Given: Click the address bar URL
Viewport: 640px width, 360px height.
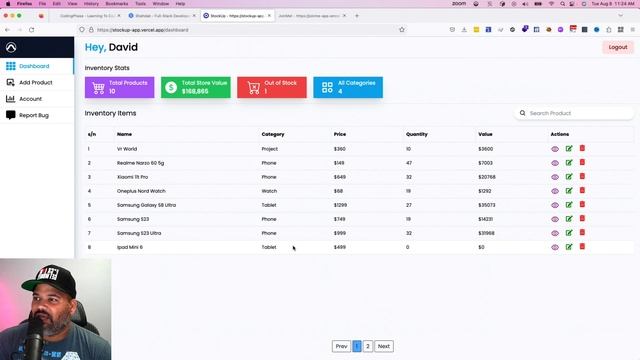Looking at the screenshot, I should 142,30.
